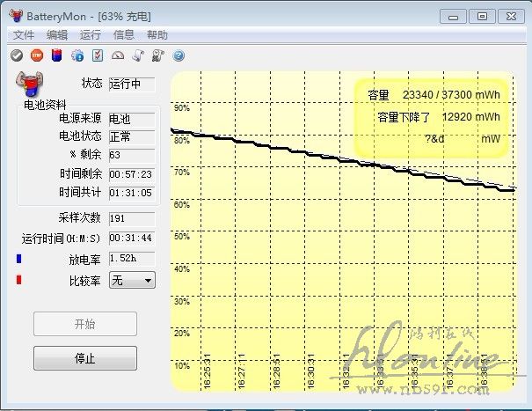Viewport: 532px width, 411px height.
Task: Click the 运行时间 field 00:31:44
Action: point(132,239)
